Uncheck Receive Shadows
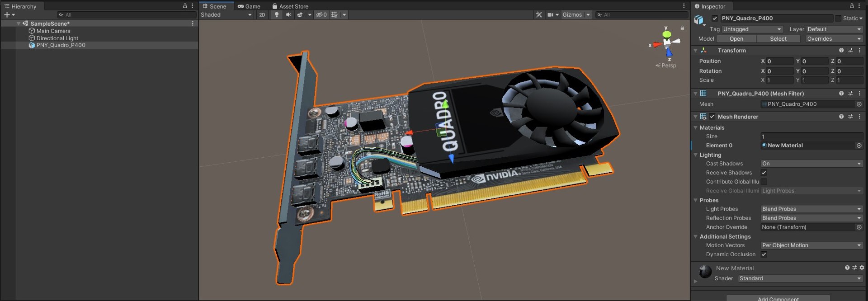 [x=764, y=173]
